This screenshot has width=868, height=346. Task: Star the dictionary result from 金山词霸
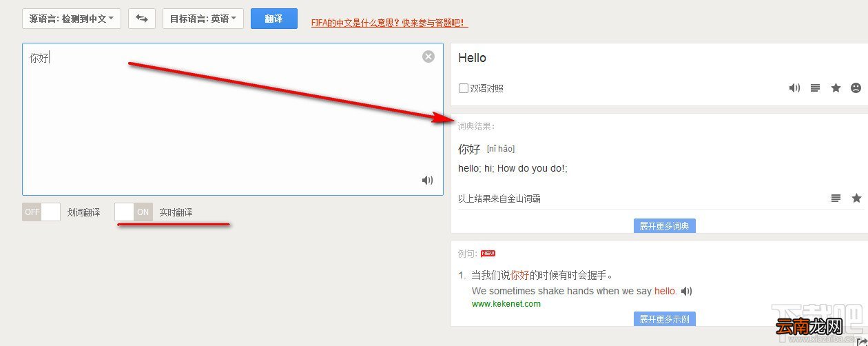tap(856, 199)
